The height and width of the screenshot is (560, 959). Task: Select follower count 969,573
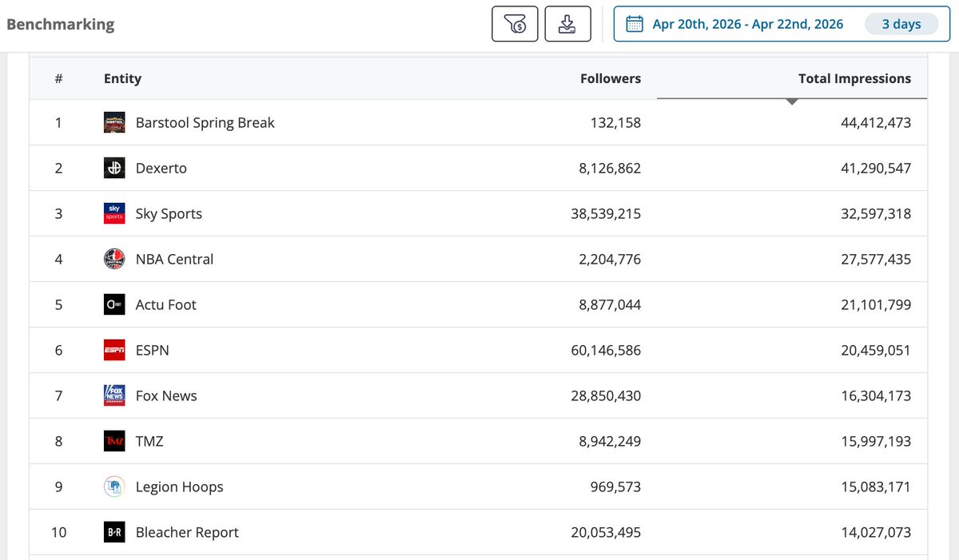click(x=614, y=487)
